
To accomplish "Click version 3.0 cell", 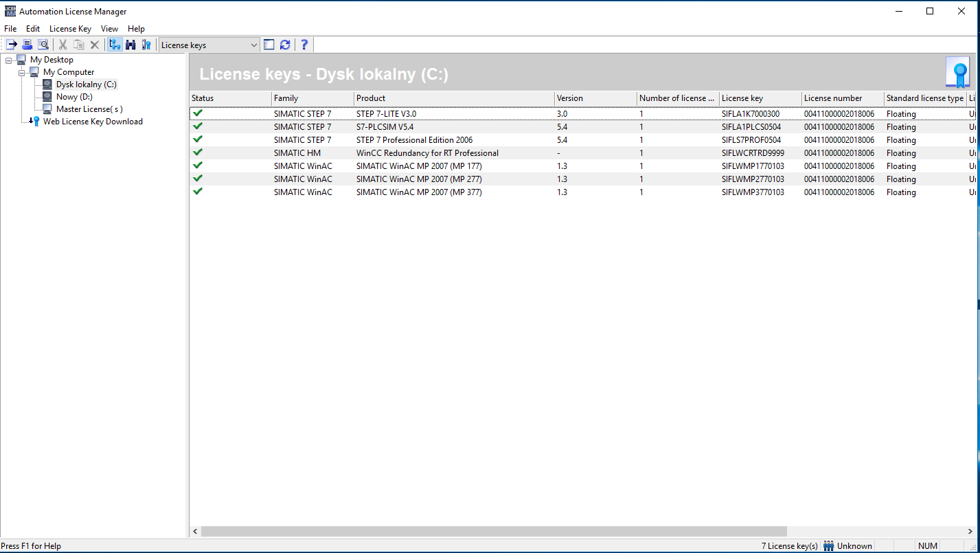I will point(562,114).
